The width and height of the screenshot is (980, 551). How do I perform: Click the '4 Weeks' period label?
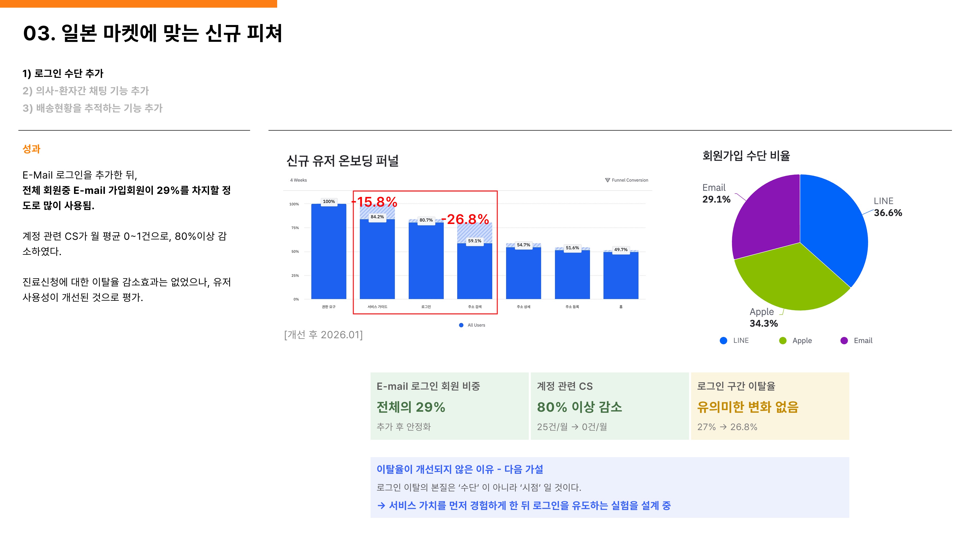click(x=298, y=180)
